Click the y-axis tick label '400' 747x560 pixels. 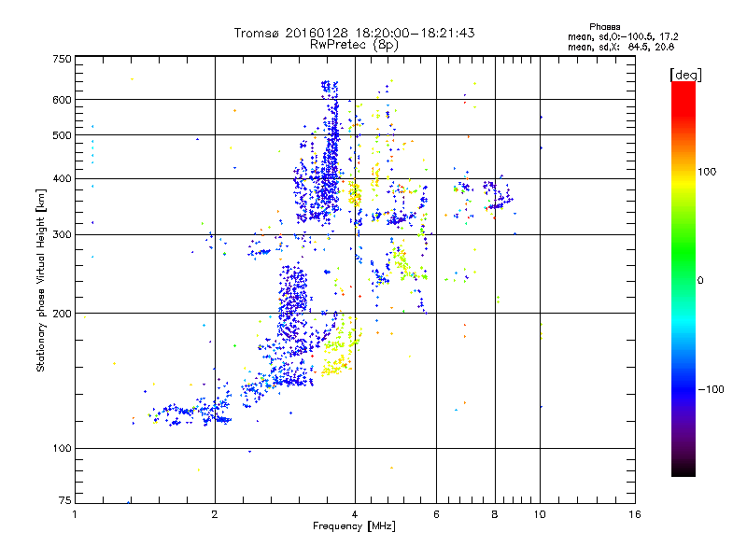tap(62, 179)
